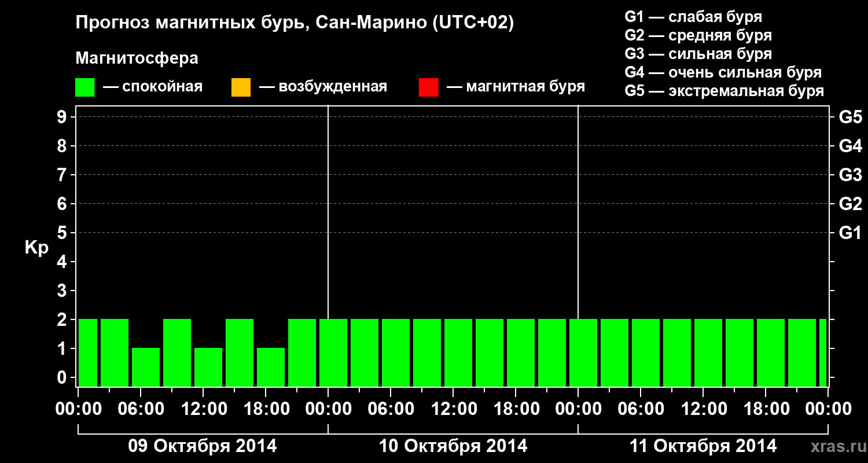Select the 11 Октября 2014 date label
Screen dimensions: 868x463
click(703, 446)
